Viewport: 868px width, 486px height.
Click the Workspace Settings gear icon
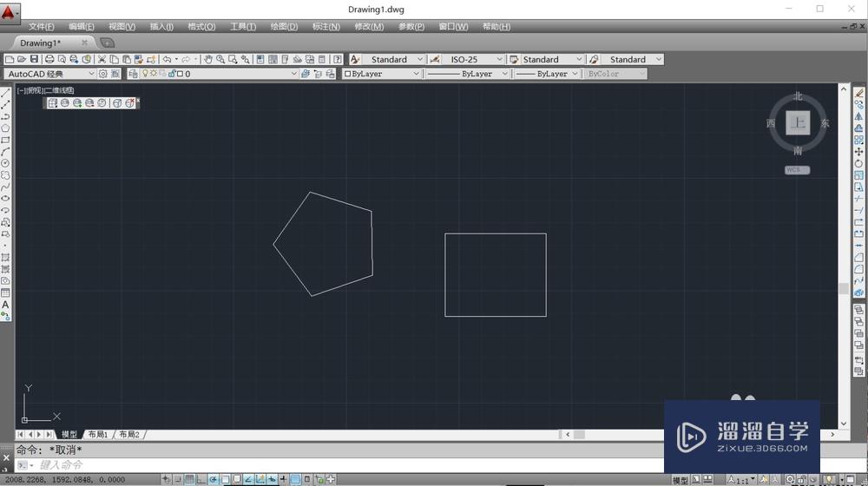pyautogui.click(x=103, y=74)
